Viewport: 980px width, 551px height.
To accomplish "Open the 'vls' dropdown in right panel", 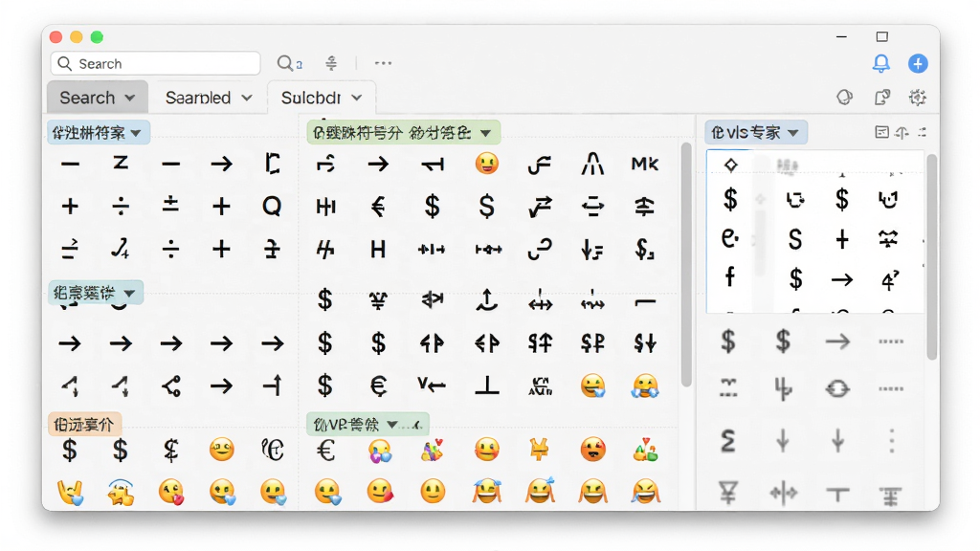I will [756, 132].
